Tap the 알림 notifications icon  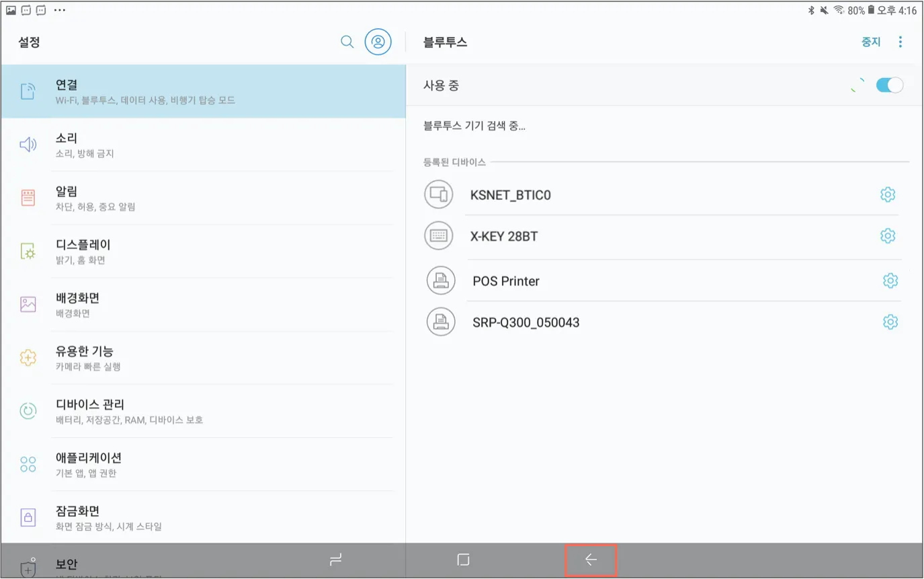(x=28, y=198)
